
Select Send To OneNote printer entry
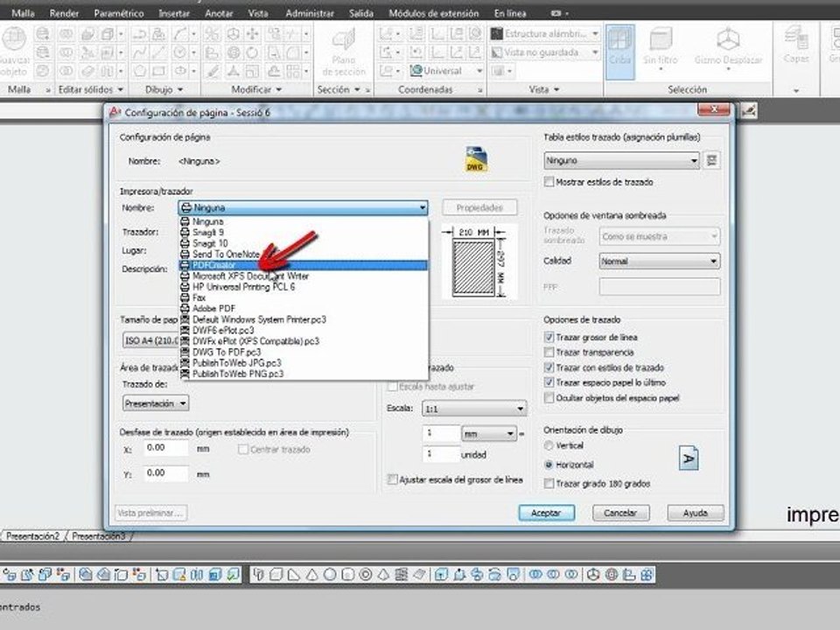304,254
